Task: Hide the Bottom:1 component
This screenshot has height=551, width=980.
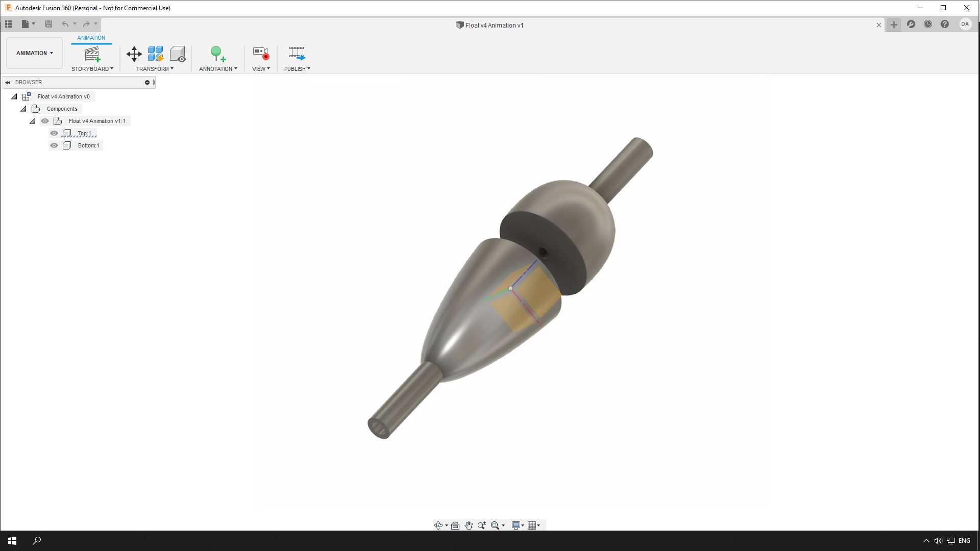Action: (54, 145)
